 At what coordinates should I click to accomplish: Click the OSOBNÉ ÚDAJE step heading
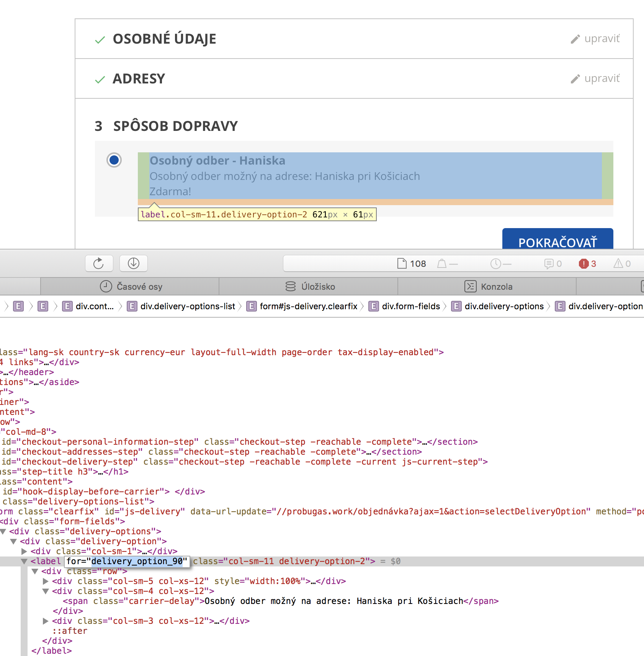(x=164, y=39)
